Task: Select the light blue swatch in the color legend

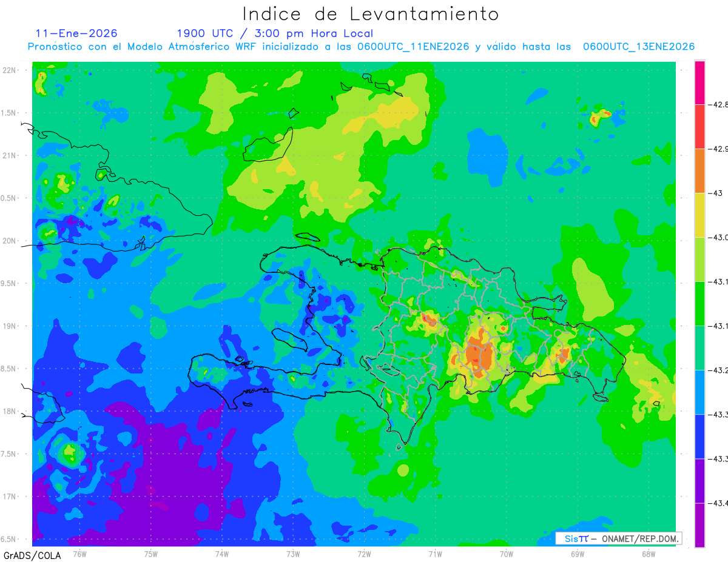Action: 699,392
